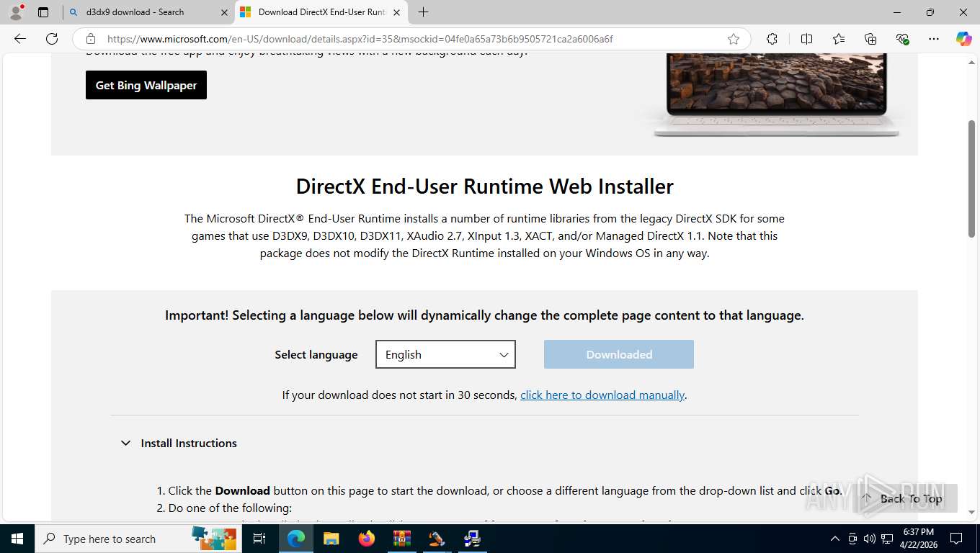The width and height of the screenshot is (980, 553).
Task: Click the laptop wallpaper preview image
Action: coord(776,94)
